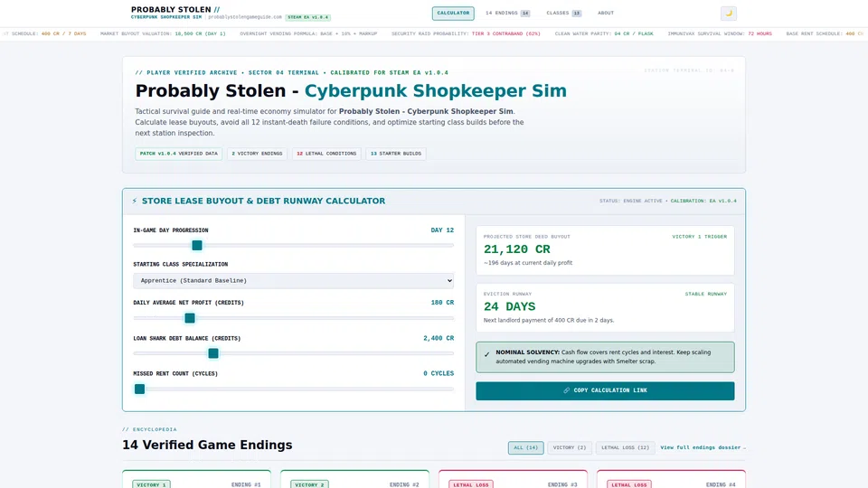Viewport: 868px width, 488px height.
Task: Filter endings by Victory (2)
Action: (x=569, y=447)
